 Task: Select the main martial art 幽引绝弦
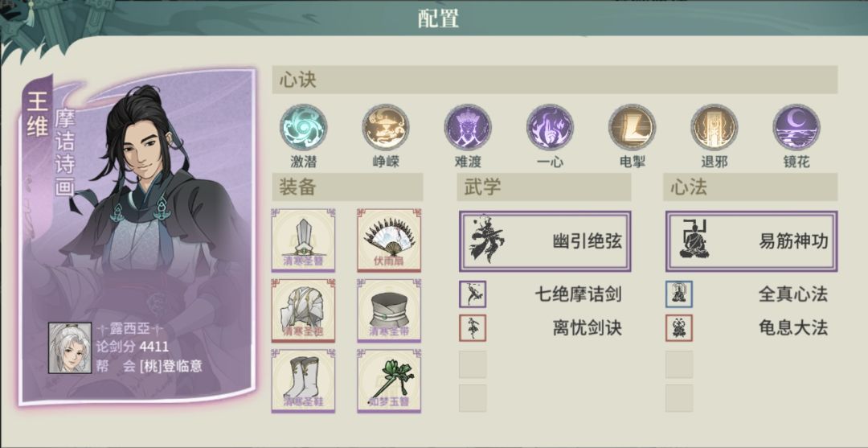545,241
